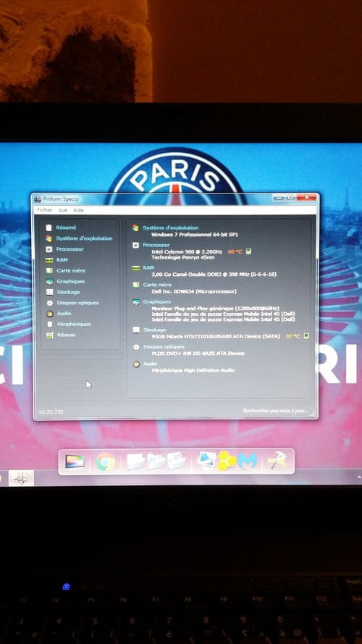
Task: Open Disques optiques sidebar entry
Action: point(77,303)
